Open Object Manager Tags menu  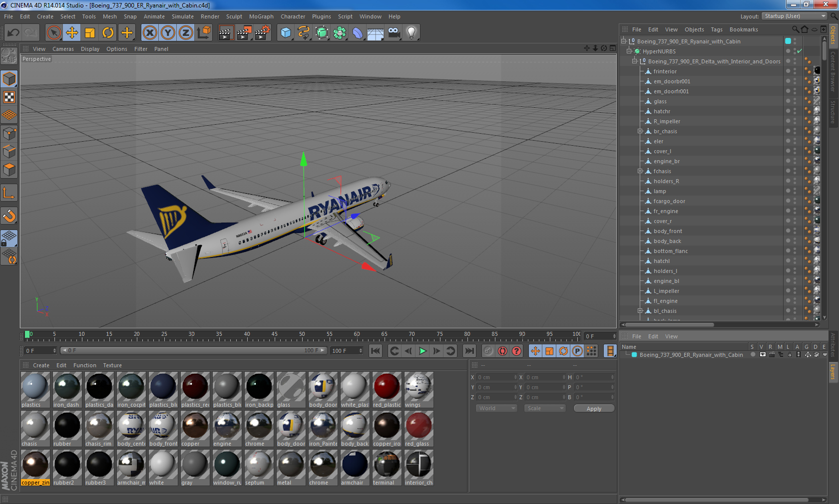point(717,29)
